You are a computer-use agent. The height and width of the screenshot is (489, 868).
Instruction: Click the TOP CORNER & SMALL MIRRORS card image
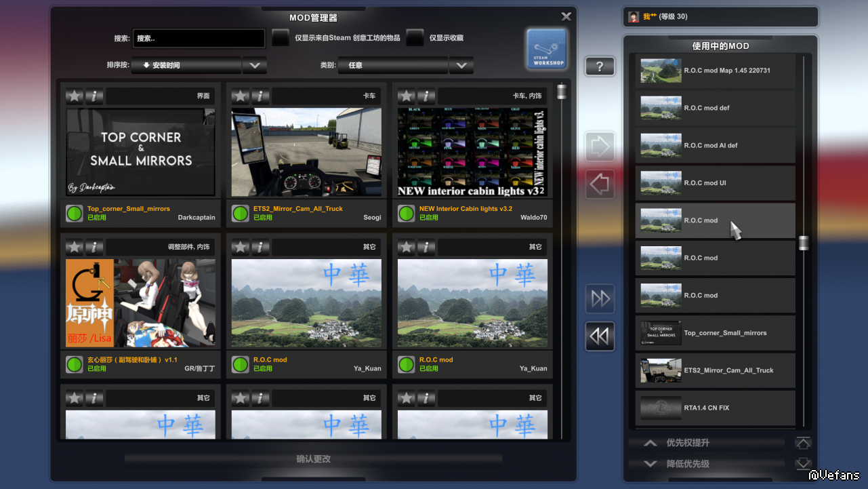140,153
